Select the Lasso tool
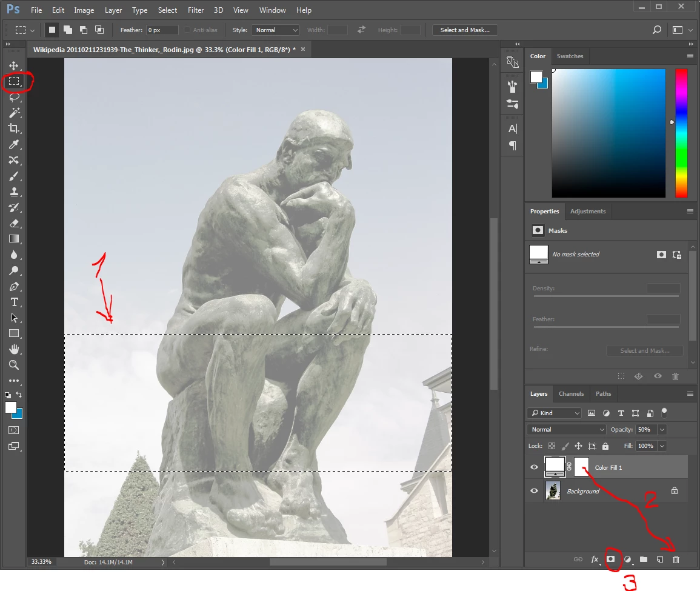The image size is (700, 591). 14,97
